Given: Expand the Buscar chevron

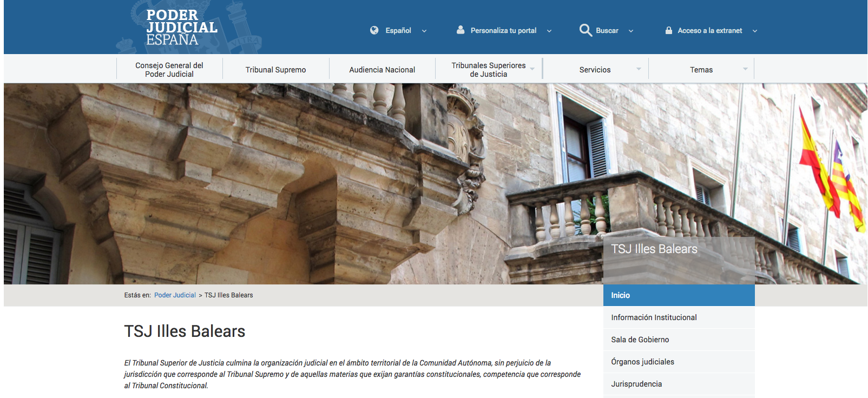Looking at the screenshot, I should (x=631, y=31).
